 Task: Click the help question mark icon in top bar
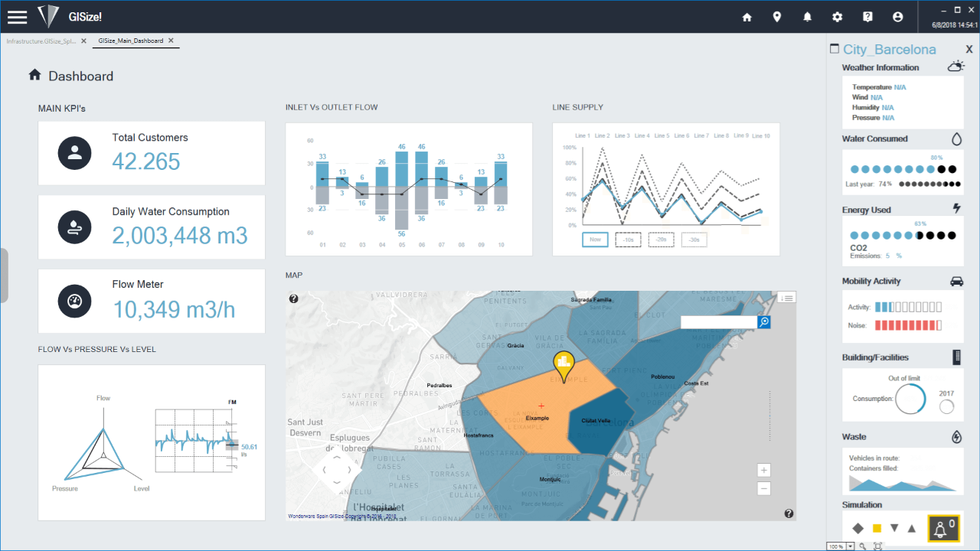(867, 17)
